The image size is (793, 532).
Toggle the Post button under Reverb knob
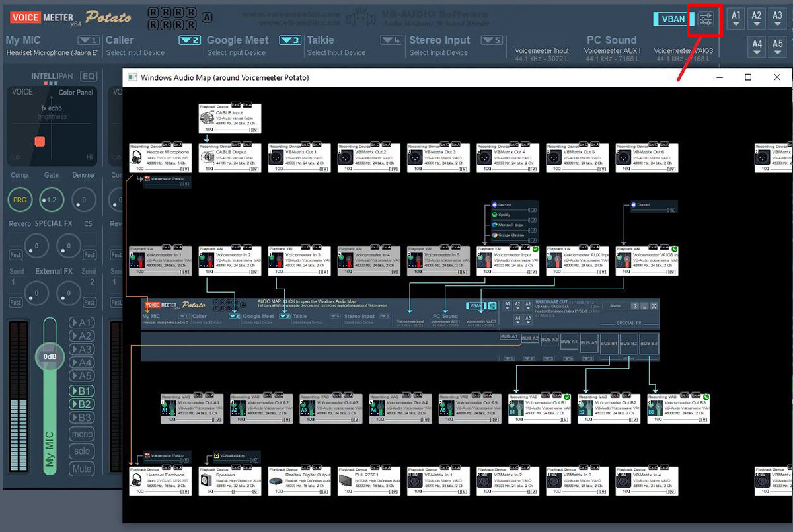point(15,254)
